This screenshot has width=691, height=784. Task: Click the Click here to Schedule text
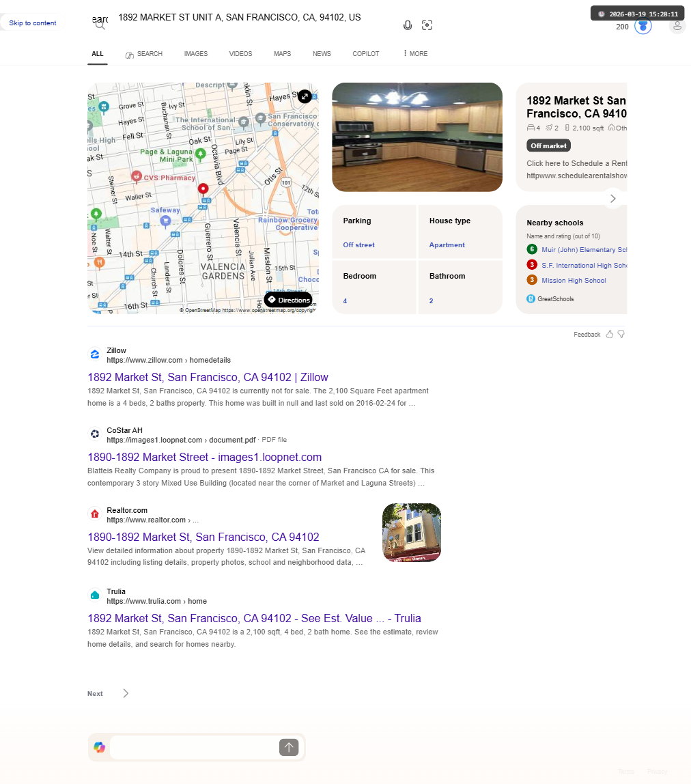coord(576,163)
